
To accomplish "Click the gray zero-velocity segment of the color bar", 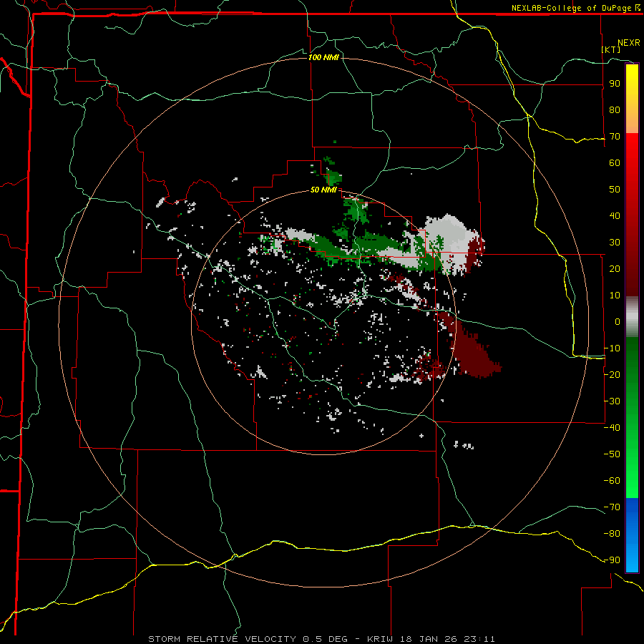I will click(632, 317).
